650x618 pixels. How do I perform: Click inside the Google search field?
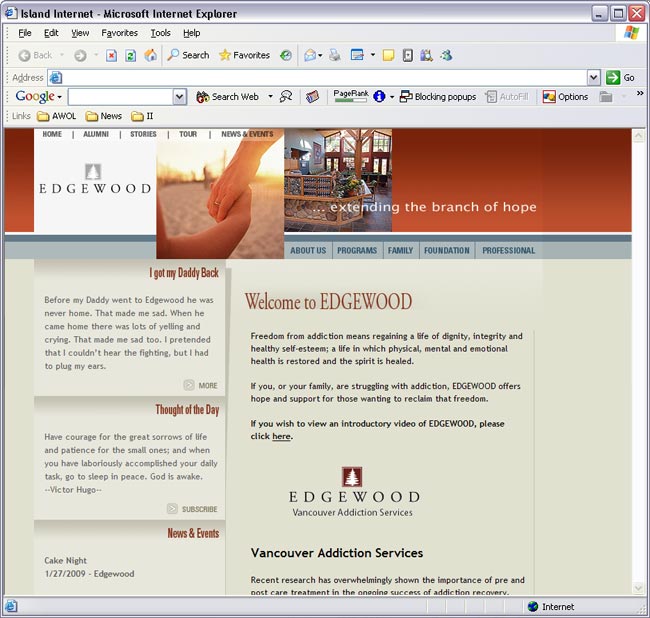[x=121, y=97]
